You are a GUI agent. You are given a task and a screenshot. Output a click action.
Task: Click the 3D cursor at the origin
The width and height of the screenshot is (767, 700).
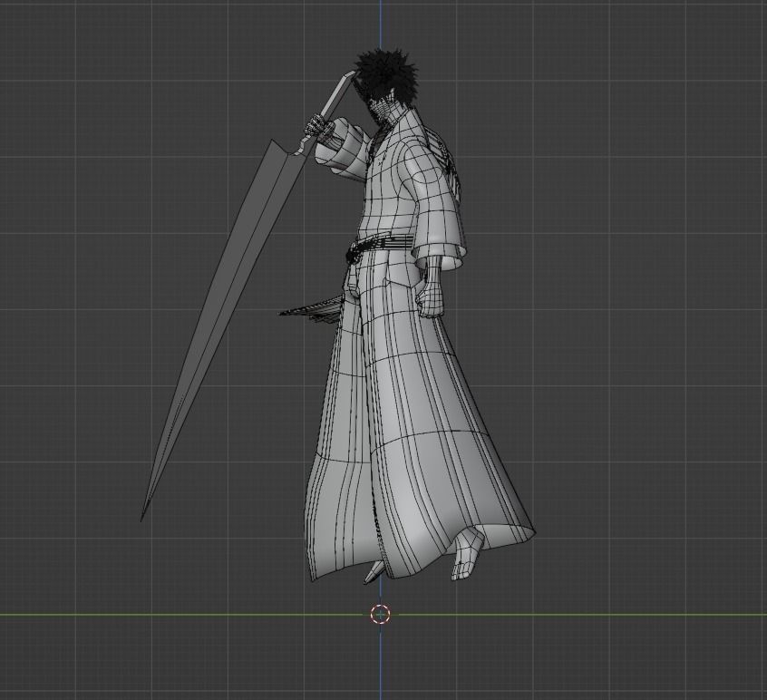(x=381, y=615)
